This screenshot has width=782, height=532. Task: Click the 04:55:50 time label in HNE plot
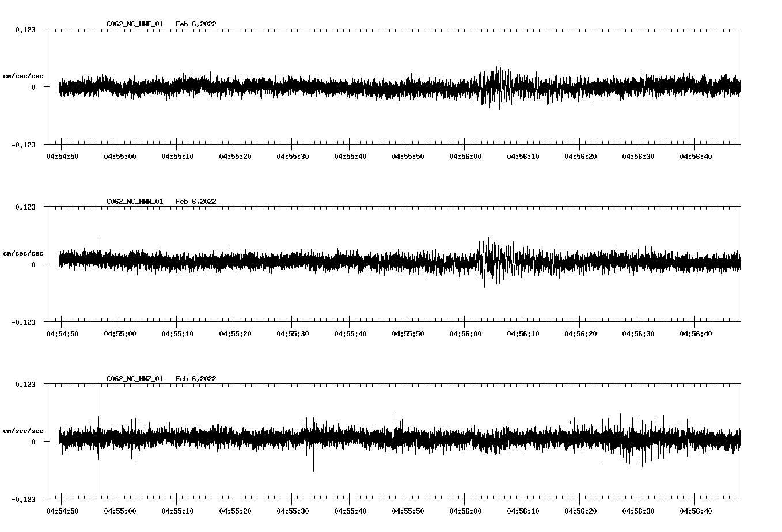point(408,156)
